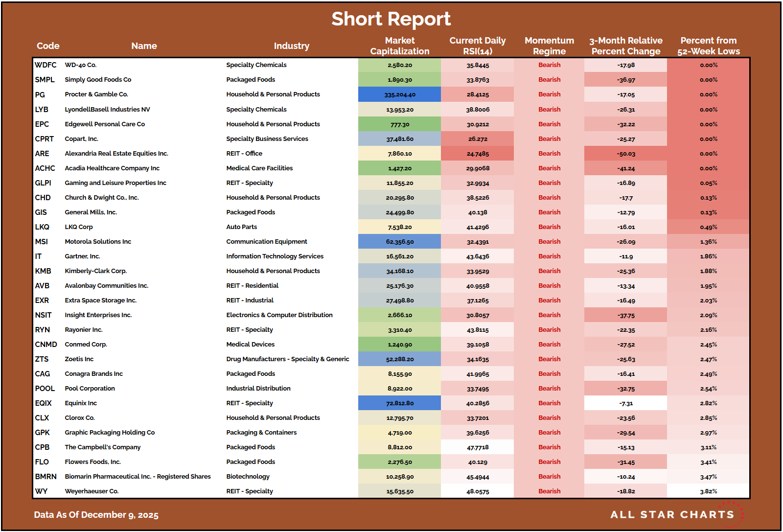Click the All Star Charts logo
This screenshot has width=783, height=532.
pyautogui.click(x=676, y=514)
